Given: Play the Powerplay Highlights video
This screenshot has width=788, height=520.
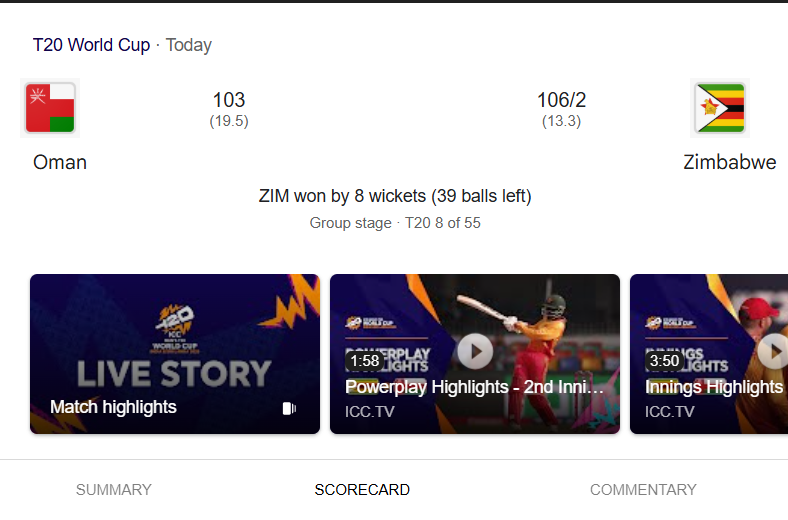Looking at the screenshot, I should pyautogui.click(x=475, y=351).
